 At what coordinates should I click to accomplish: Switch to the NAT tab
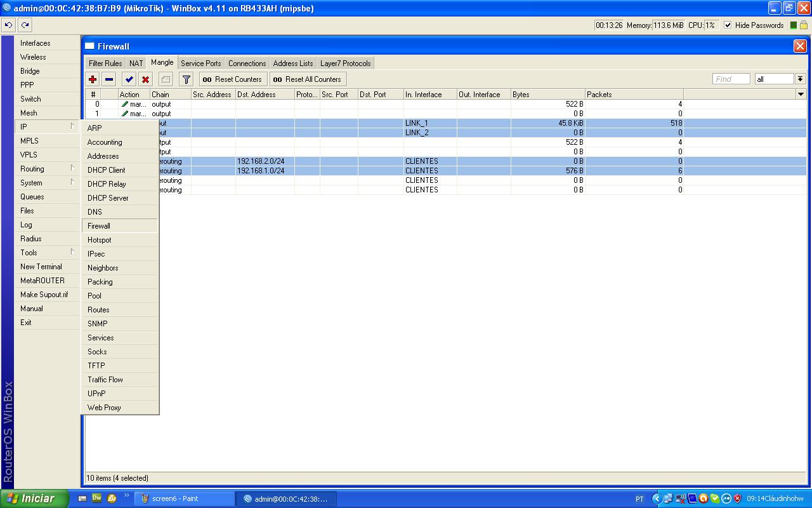click(136, 63)
